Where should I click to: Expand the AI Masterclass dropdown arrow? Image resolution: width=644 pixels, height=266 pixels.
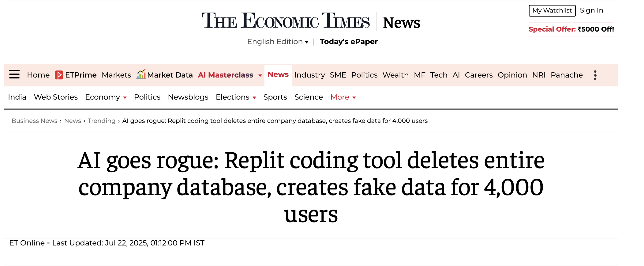tap(260, 75)
